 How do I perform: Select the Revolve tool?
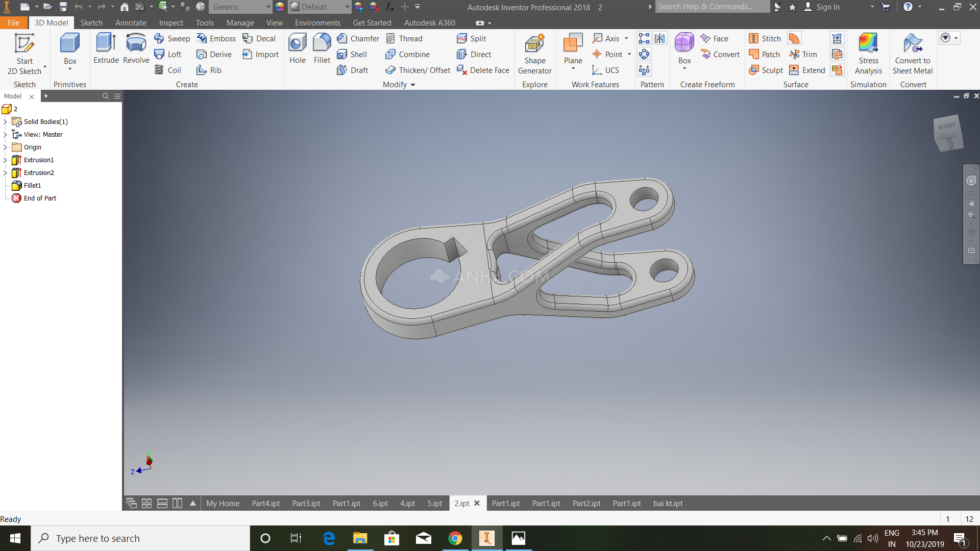[x=136, y=49]
